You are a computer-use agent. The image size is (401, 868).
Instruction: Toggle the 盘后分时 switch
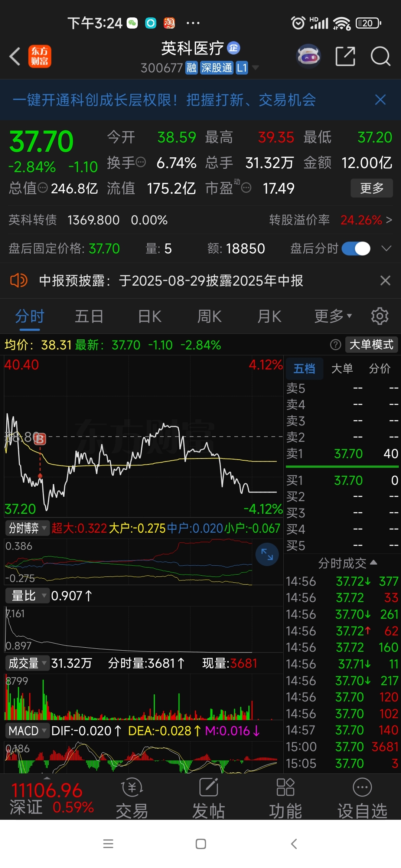point(356,248)
